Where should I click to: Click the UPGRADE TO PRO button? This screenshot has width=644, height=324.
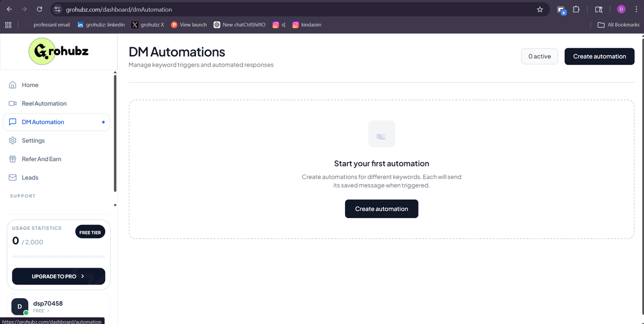(x=58, y=276)
